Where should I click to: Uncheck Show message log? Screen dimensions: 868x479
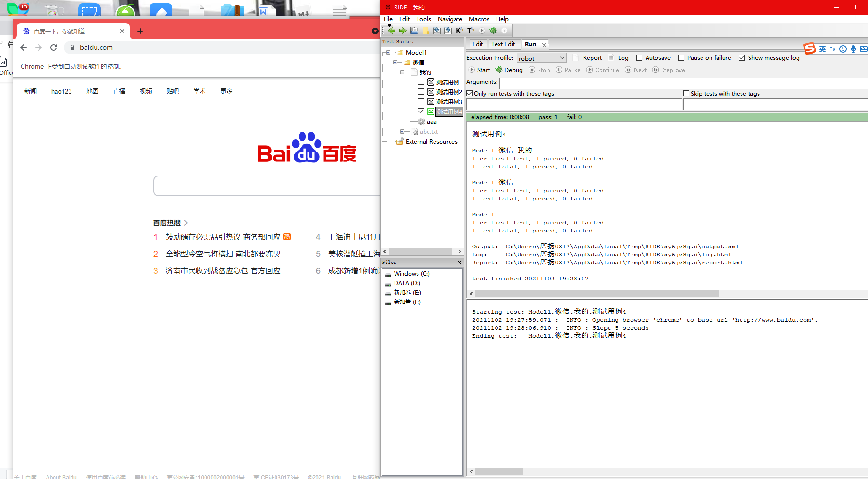[x=742, y=57]
